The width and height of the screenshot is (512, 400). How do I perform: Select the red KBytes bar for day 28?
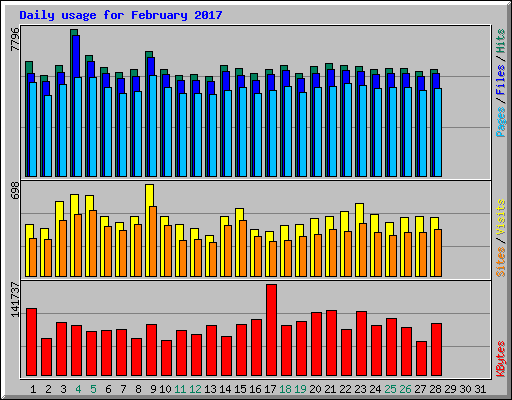point(436,350)
